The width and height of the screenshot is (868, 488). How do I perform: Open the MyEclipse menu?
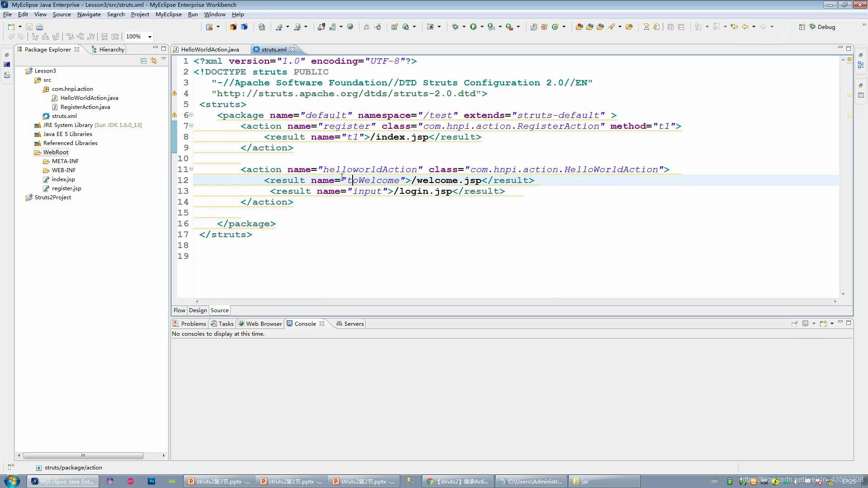[x=168, y=14]
